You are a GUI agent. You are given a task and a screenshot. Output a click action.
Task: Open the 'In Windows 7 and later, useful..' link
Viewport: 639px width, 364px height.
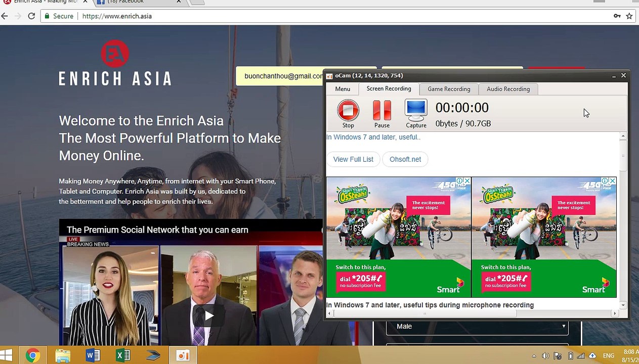tap(373, 137)
